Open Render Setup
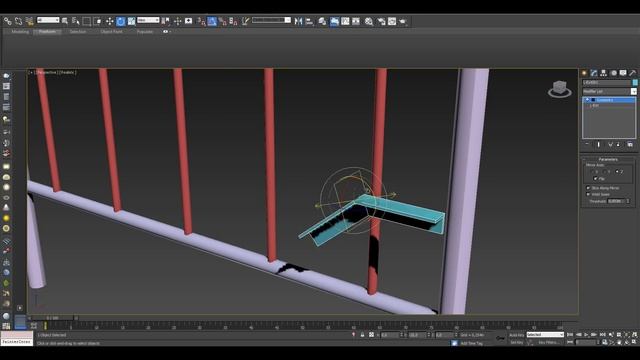 (381, 21)
